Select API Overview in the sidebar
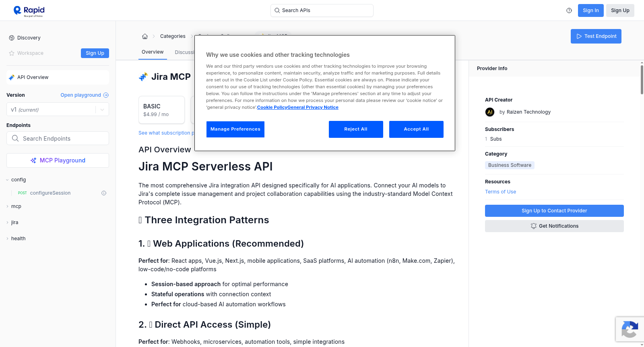644x347 pixels. pos(58,77)
